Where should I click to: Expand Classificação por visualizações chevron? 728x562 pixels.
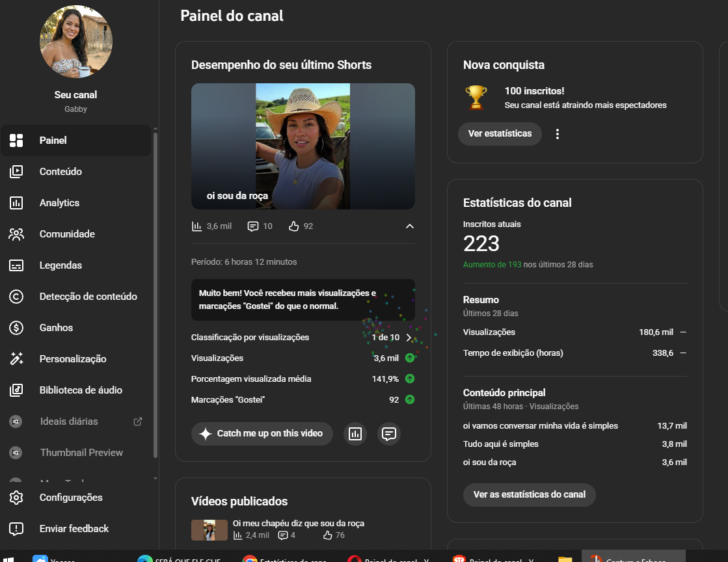click(x=409, y=338)
